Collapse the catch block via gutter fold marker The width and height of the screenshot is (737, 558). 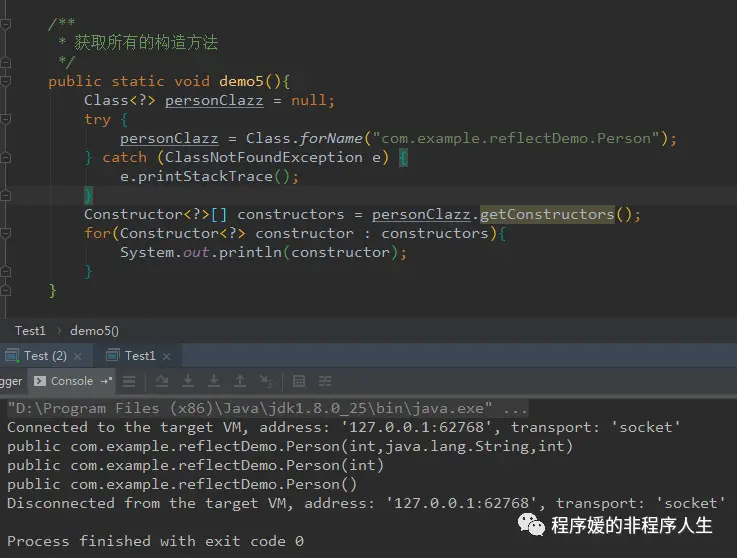click(6, 157)
